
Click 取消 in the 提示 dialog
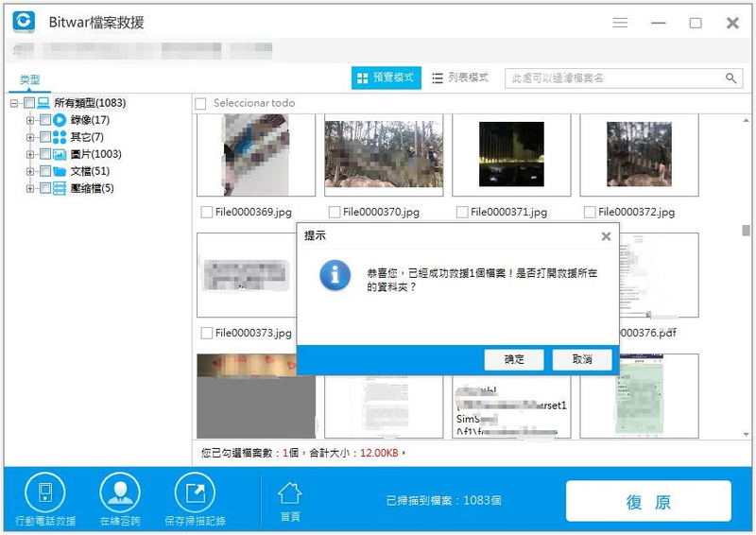tap(582, 359)
